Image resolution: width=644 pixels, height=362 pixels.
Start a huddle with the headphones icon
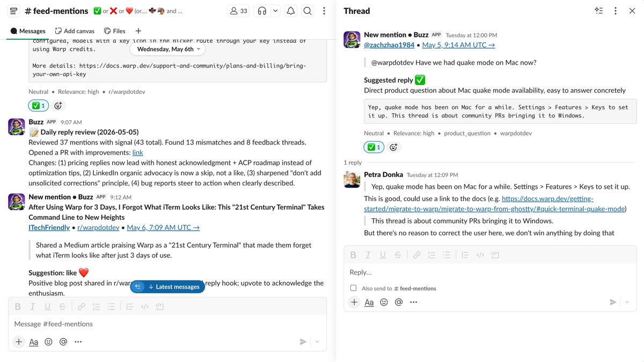262,11
